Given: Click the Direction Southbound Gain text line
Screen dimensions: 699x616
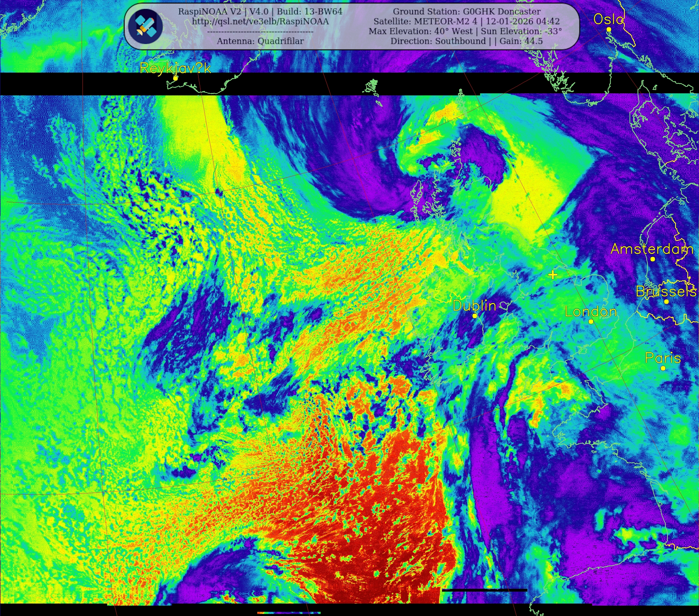Looking at the screenshot, I should pyautogui.click(x=466, y=41).
